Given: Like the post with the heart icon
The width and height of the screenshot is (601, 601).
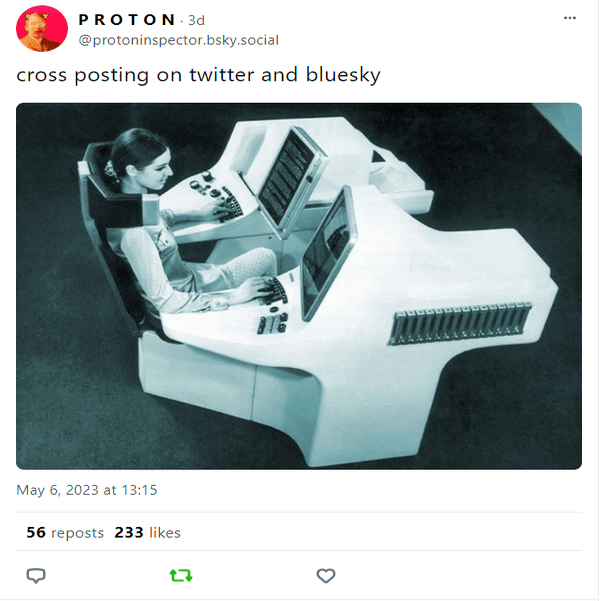Looking at the screenshot, I should click(326, 576).
